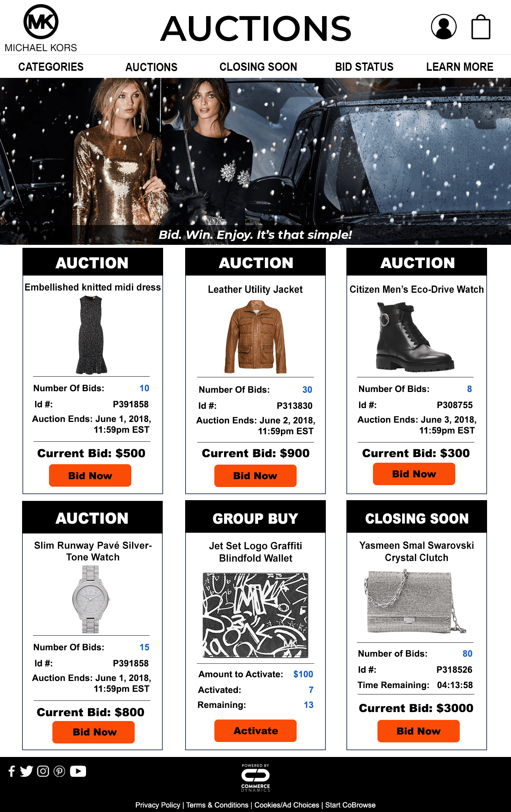The image size is (511, 812).
Task: Open the user account profile icon
Action: pyautogui.click(x=444, y=27)
